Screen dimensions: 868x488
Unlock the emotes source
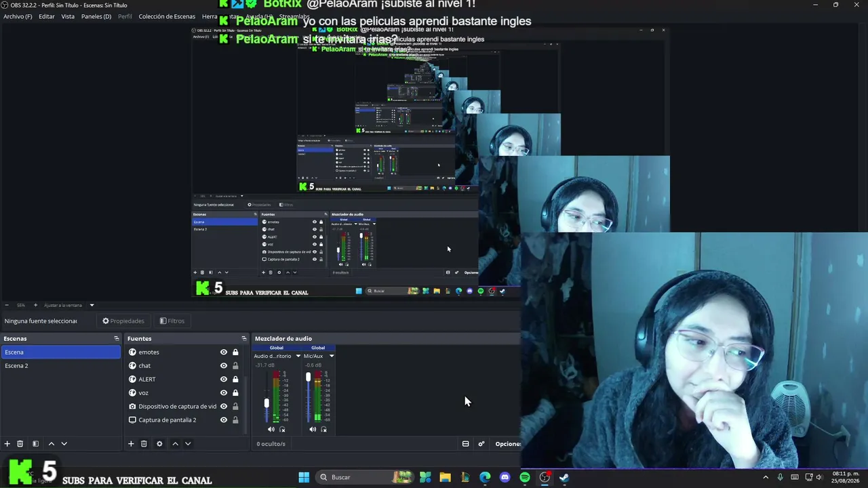[235, 352]
